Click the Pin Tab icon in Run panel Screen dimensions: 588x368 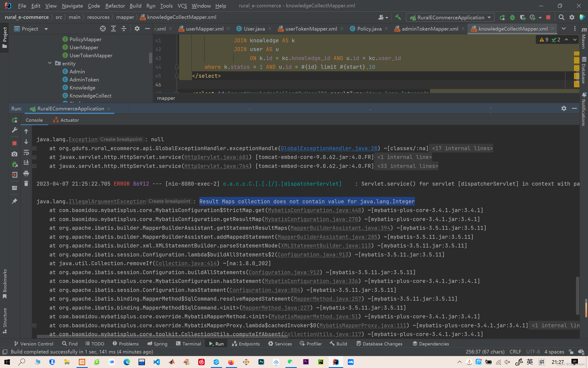tap(14, 201)
